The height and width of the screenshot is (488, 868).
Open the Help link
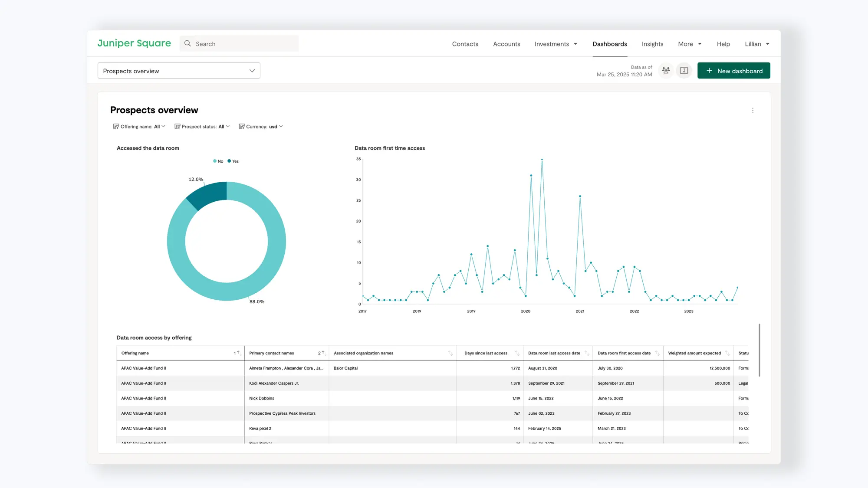coord(723,44)
